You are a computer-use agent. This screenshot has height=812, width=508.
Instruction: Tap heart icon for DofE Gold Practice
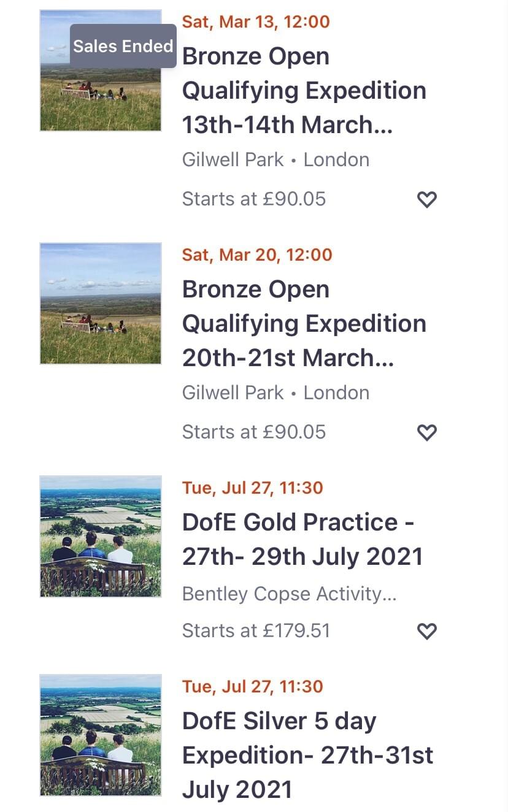[426, 631]
